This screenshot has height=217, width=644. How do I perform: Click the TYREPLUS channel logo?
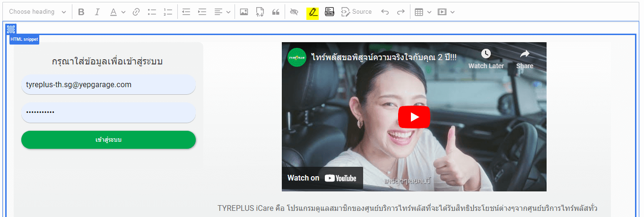[297, 57]
